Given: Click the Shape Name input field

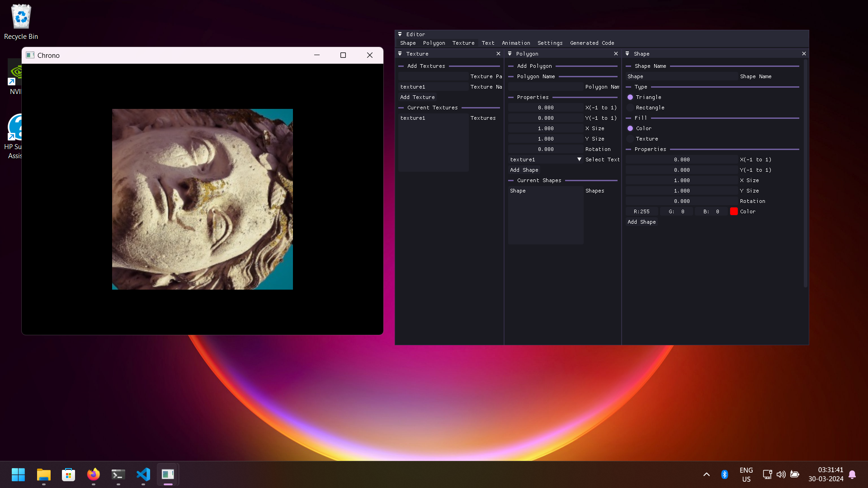Looking at the screenshot, I should 682,76.
